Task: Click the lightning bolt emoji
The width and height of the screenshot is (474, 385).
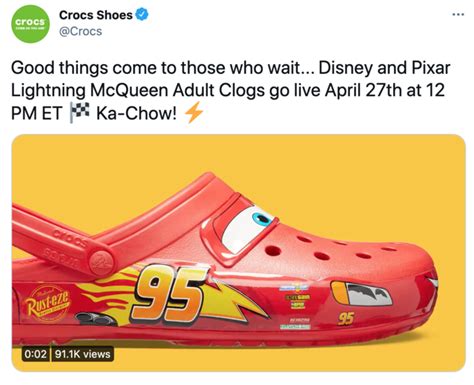Action: (194, 113)
